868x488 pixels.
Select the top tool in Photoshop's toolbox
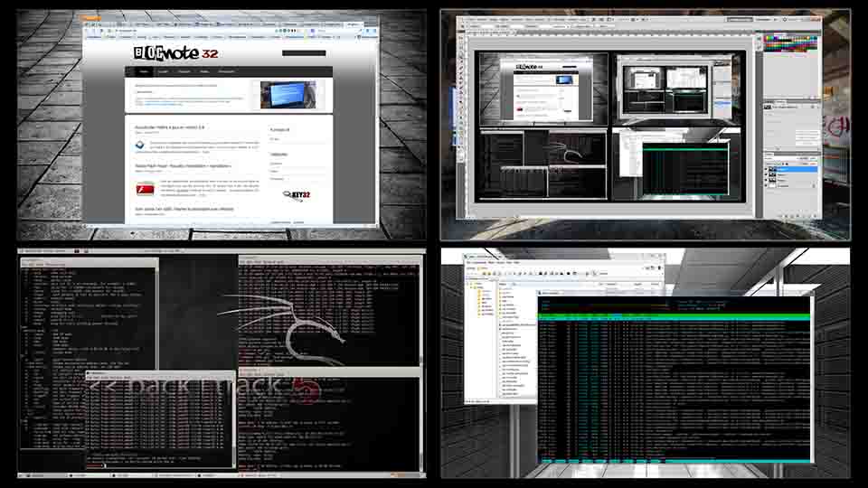coord(461,38)
